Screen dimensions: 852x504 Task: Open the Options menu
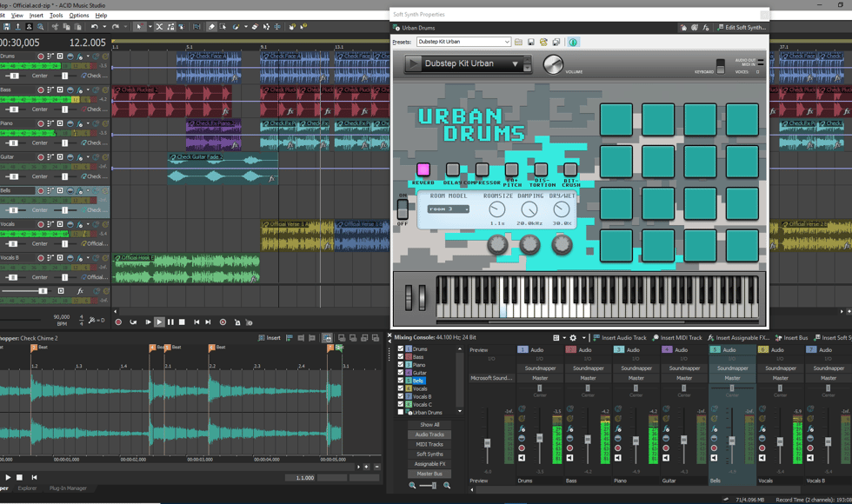click(79, 16)
